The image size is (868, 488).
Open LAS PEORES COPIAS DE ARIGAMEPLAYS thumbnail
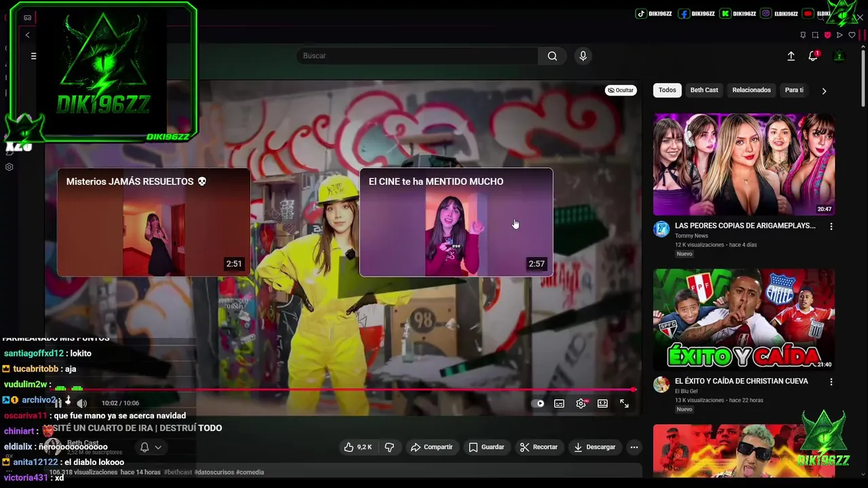pos(744,165)
